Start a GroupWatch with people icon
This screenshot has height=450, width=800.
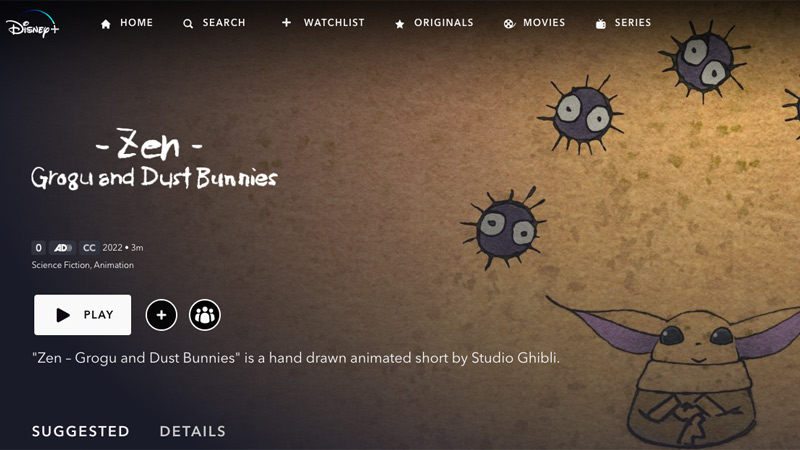click(x=205, y=315)
